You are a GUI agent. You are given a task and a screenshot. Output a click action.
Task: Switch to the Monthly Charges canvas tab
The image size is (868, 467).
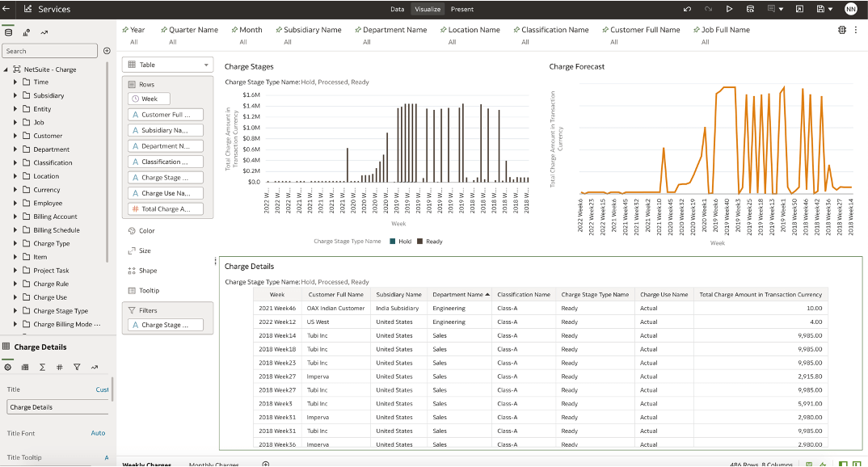(213, 464)
